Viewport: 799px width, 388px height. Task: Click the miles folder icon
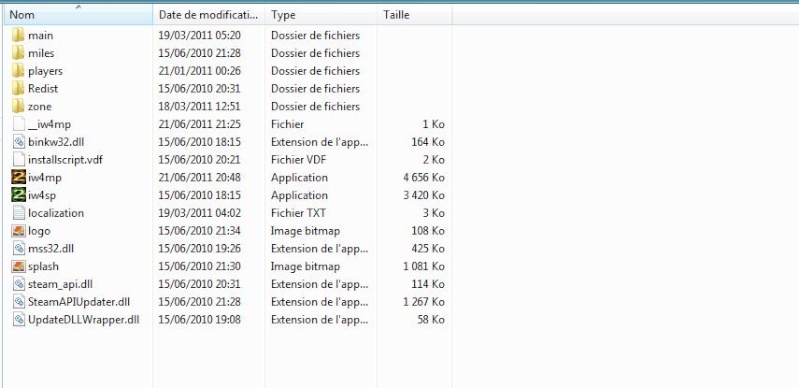click(18, 53)
